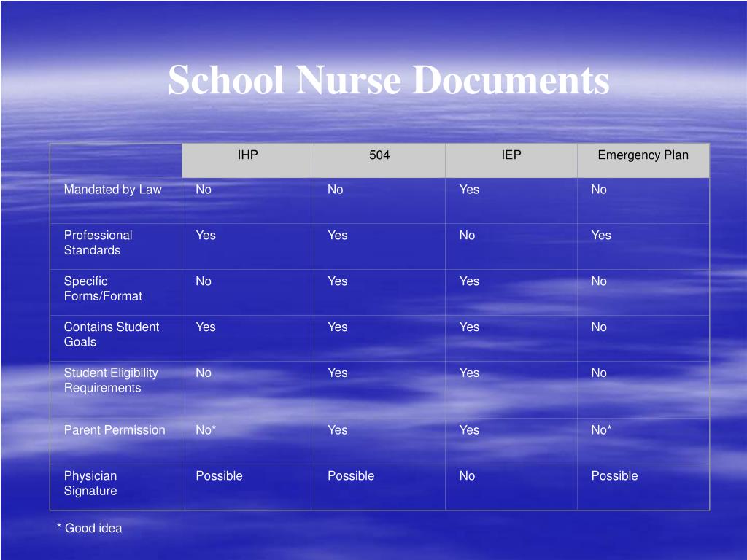The image size is (747, 560).
Task: Click IHP No in Specific Forms/Format row
Action: pos(204,281)
